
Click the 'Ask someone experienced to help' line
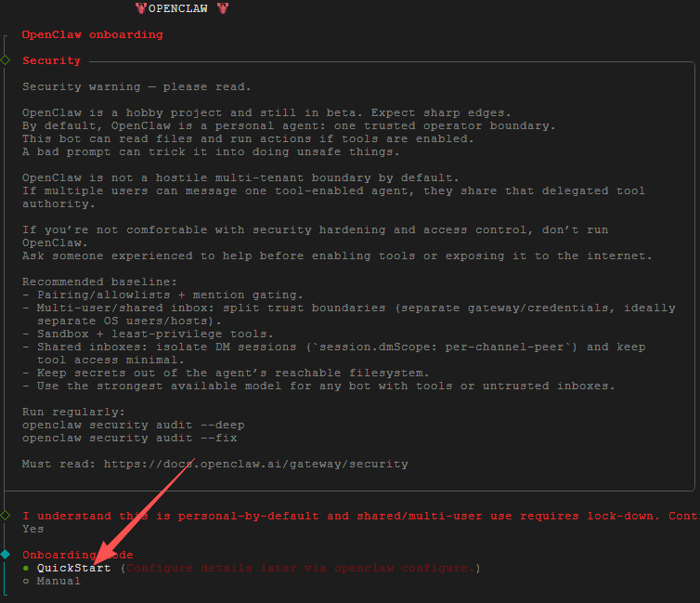click(x=337, y=256)
